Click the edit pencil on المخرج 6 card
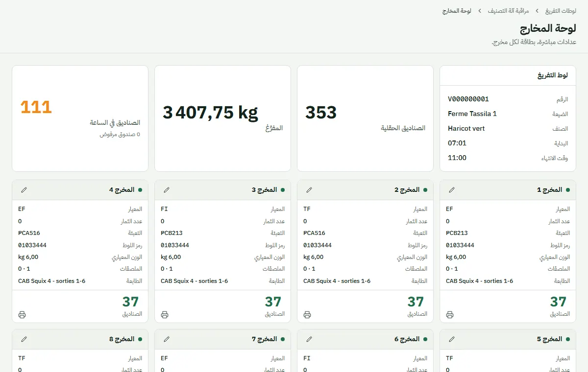Image resolution: width=588 pixels, height=372 pixels. click(x=309, y=339)
